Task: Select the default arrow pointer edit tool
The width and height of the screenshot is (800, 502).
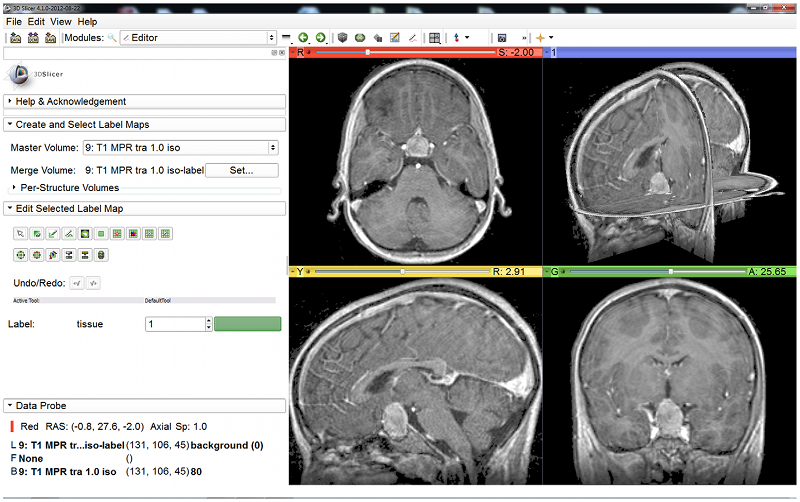Action: tap(19, 234)
